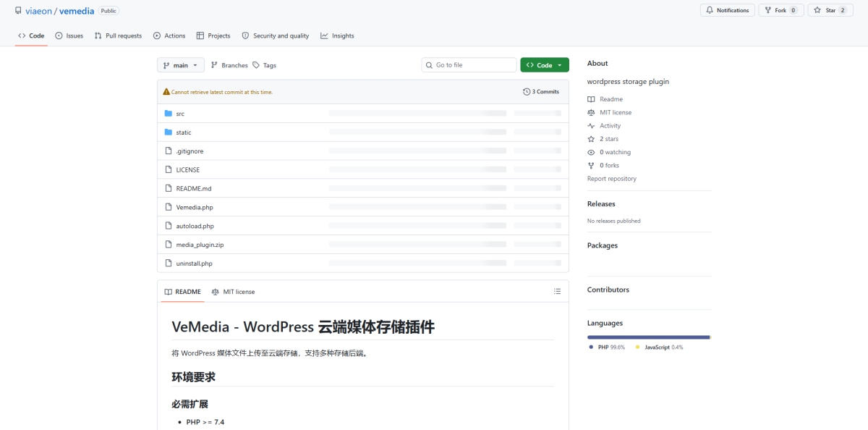
Task: Open the README outline list icon
Action: tap(557, 292)
